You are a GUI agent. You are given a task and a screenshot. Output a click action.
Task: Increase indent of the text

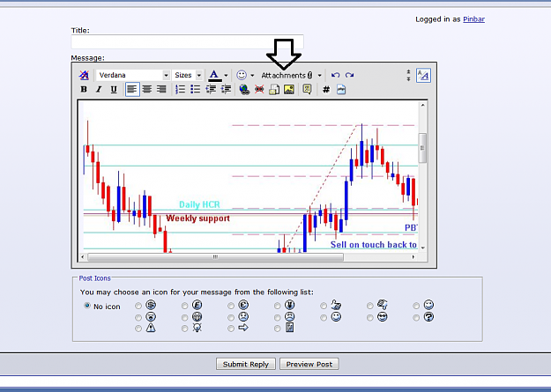pyautogui.click(x=226, y=90)
